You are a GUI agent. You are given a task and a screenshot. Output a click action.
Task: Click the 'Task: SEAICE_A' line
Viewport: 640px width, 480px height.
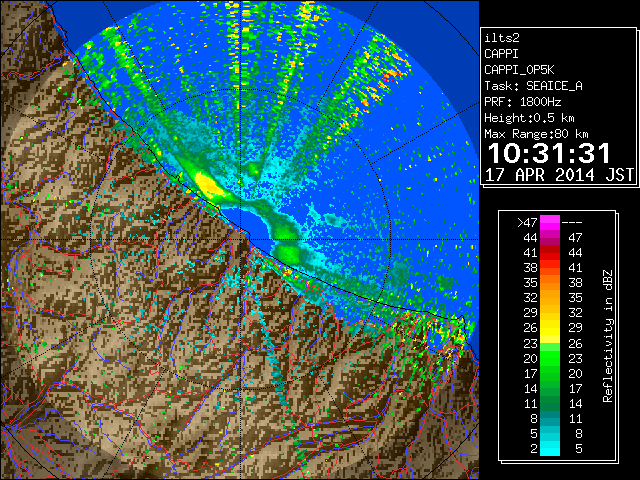[x=533, y=86]
